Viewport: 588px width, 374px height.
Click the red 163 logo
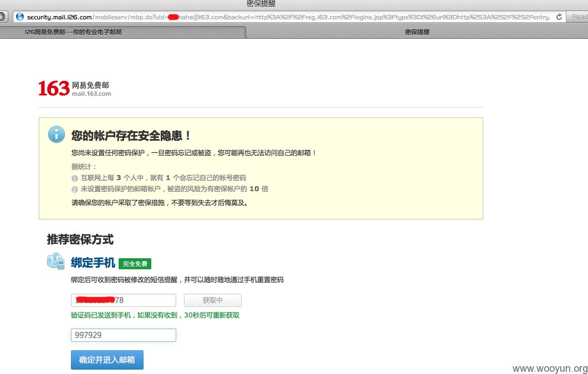coord(54,89)
